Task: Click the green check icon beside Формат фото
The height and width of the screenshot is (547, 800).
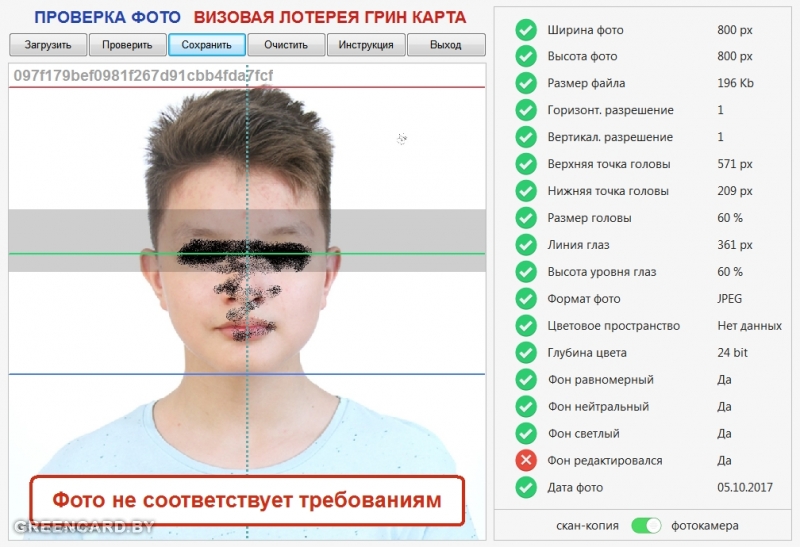Action: [x=526, y=299]
